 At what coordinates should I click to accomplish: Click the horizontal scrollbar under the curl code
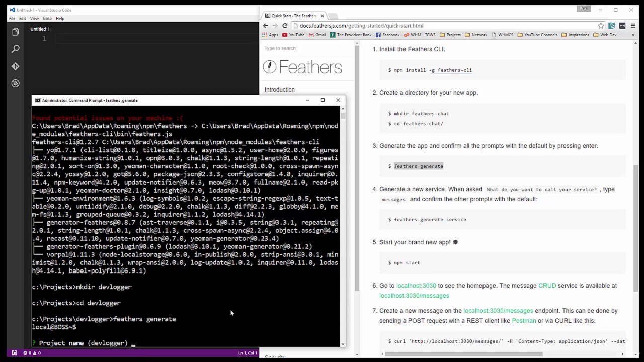[x=464, y=354]
